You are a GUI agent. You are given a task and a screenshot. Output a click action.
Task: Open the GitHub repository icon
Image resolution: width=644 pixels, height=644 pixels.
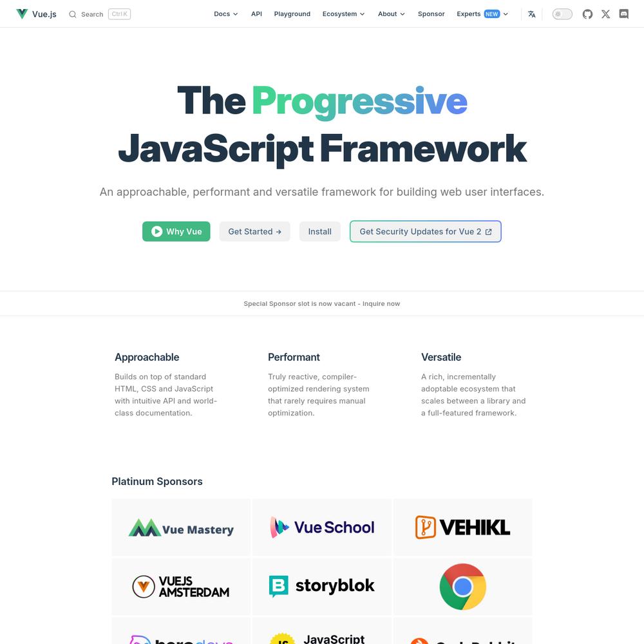pyautogui.click(x=587, y=14)
